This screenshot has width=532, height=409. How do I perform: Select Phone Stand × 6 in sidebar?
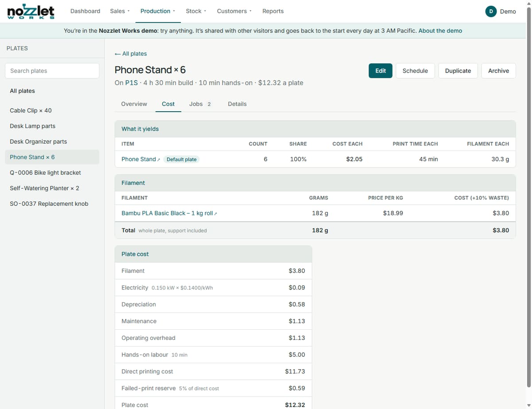pos(52,157)
